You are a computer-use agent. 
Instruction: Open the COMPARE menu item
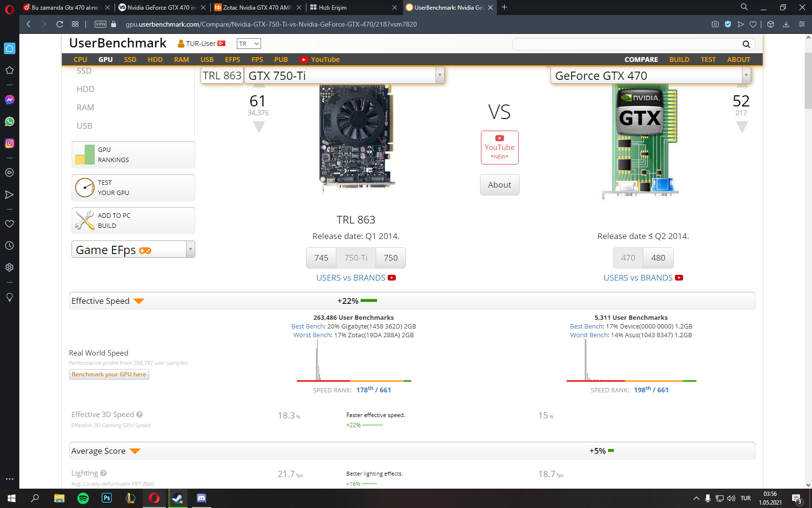(x=641, y=60)
